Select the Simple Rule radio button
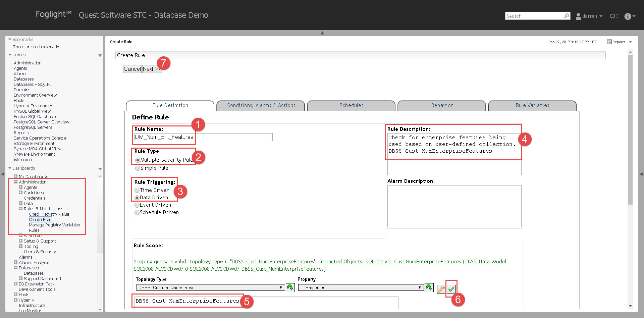This screenshot has width=644, height=318. point(138,168)
